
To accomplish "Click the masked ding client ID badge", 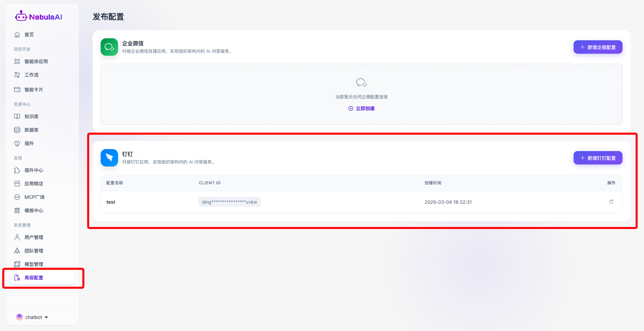I will (x=229, y=202).
